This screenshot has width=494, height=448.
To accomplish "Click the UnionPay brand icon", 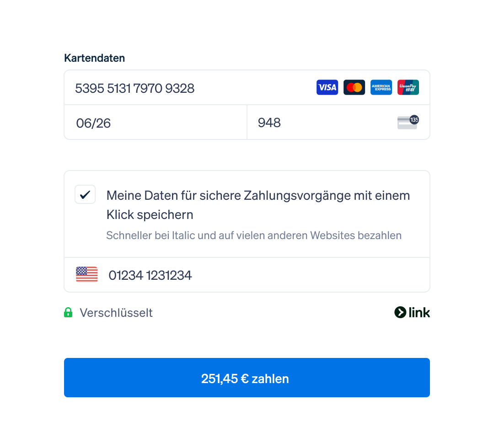I will click(408, 87).
